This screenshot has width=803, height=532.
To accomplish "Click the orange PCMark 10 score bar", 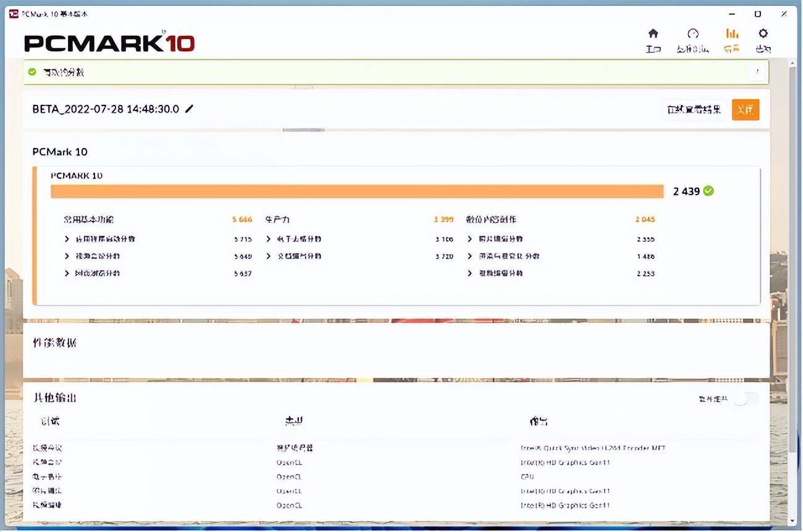I will 358,191.
